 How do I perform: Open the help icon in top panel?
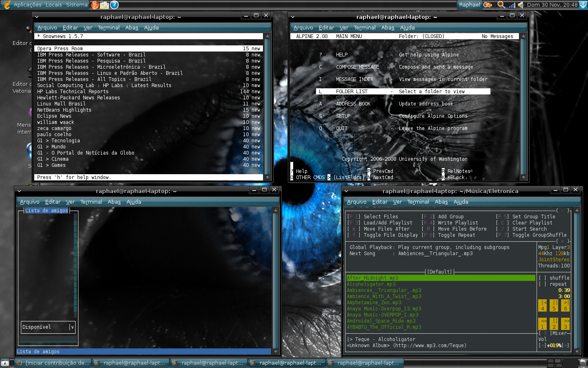115,5
